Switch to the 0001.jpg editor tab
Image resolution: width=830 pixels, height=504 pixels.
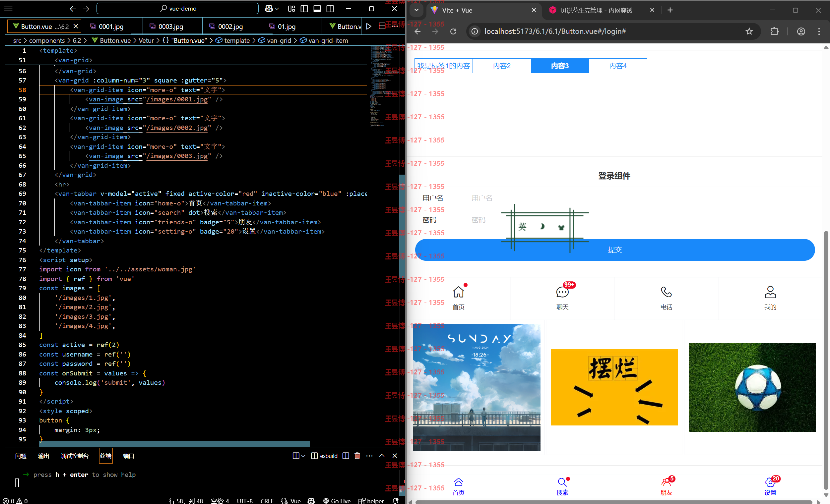click(x=111, y=26)
